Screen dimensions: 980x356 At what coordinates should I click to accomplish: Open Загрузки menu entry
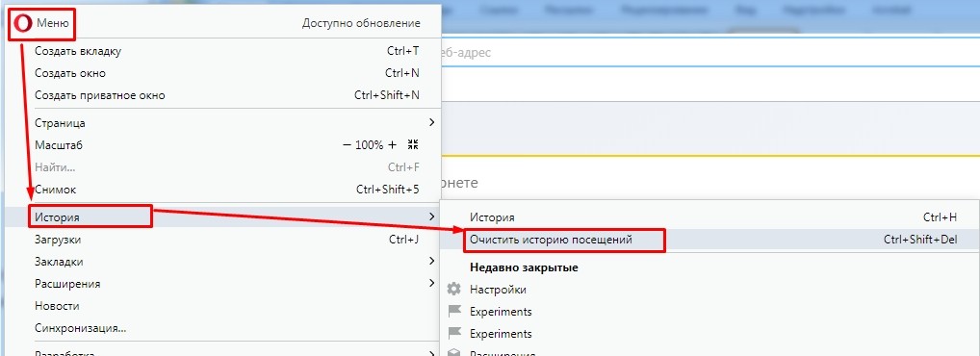[223, 240]
